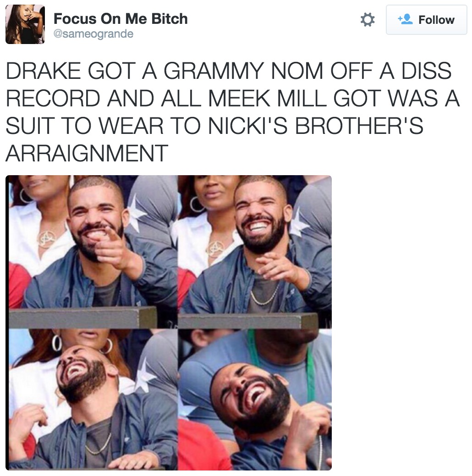Click the add-person icon inside Follow

pos(405,19)
